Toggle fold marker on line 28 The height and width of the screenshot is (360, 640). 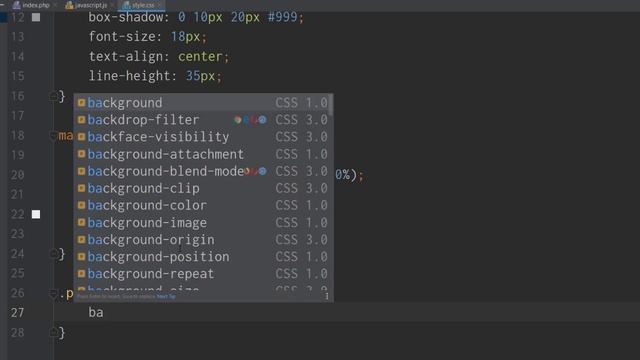point(53,333)
